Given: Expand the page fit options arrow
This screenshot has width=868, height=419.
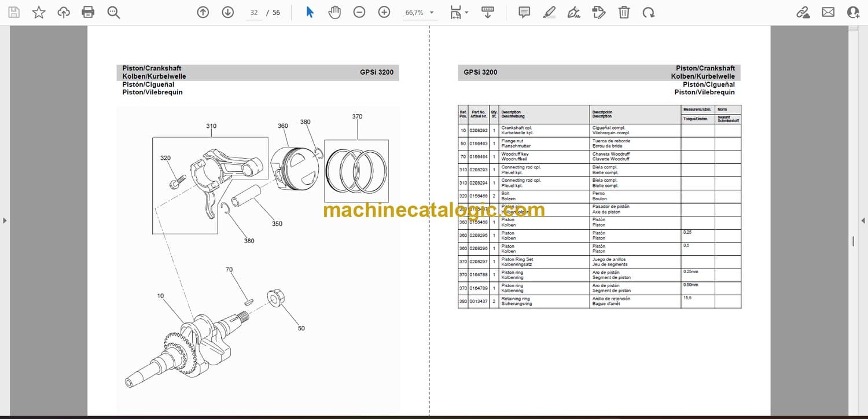Looking at the screenshot, I should (x=466, y=12).
